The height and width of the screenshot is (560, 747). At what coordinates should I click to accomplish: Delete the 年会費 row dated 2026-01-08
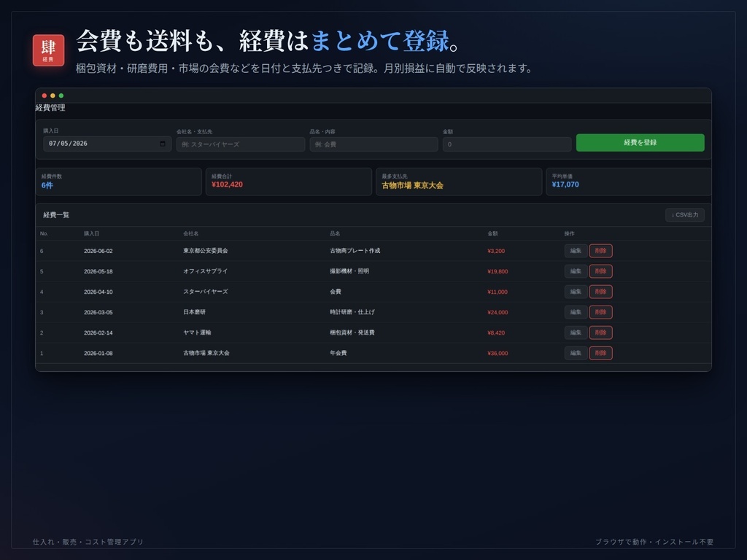pyautogui.click(x=600, y=354)
